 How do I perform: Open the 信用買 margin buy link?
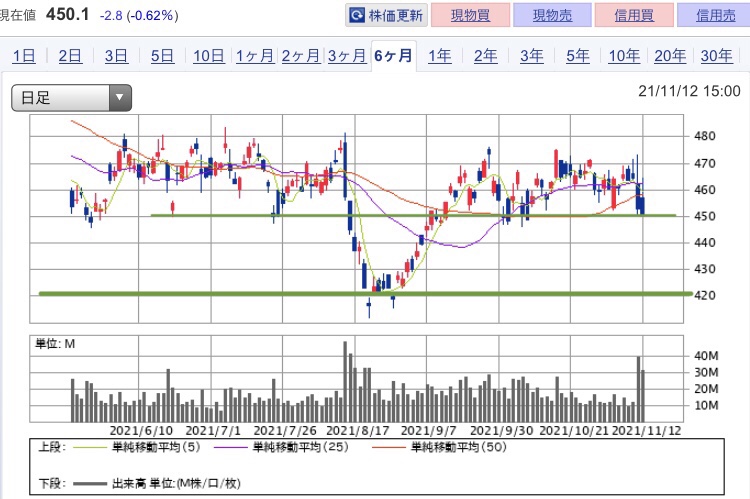click(x=634, y=15)
